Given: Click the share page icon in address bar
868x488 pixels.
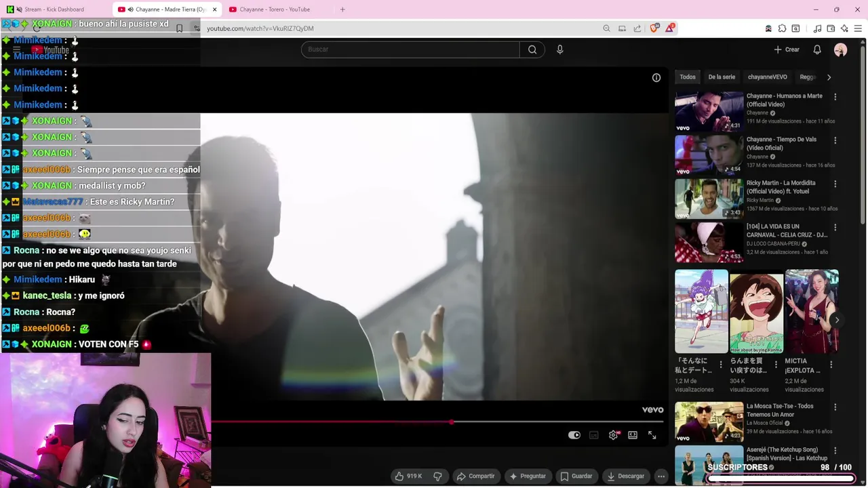Looking at the screenshot, I should tap(637, 28).
